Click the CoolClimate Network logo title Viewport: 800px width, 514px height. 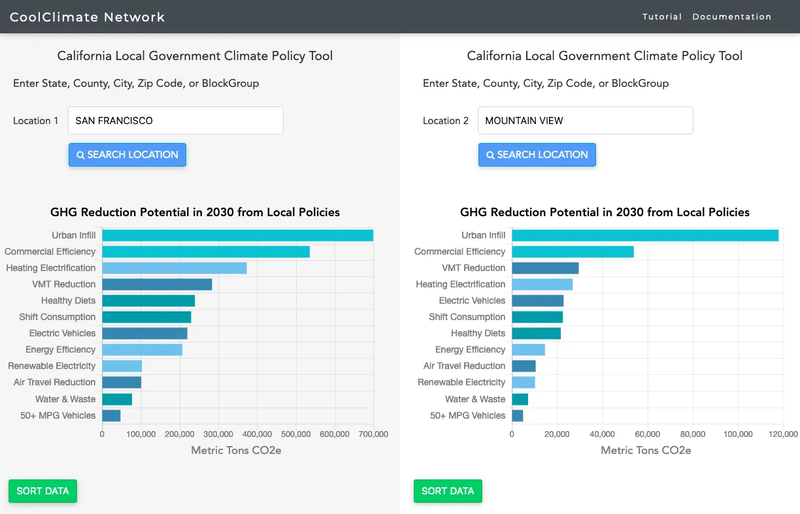[x=87, y=17]
